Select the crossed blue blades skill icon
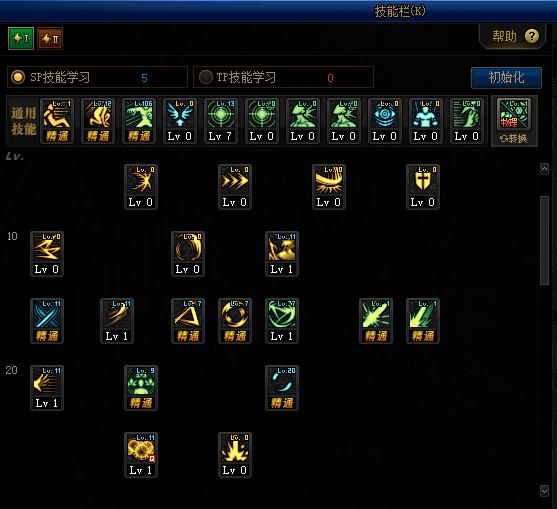This screenshot has height=509, width=557. [x=47, y=321]
